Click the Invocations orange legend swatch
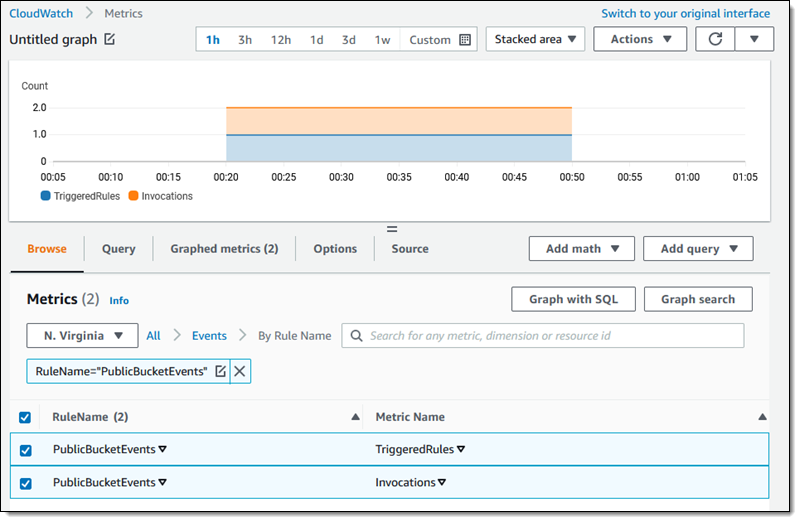Viewport: 800px width, 522px height. (133, 196)
